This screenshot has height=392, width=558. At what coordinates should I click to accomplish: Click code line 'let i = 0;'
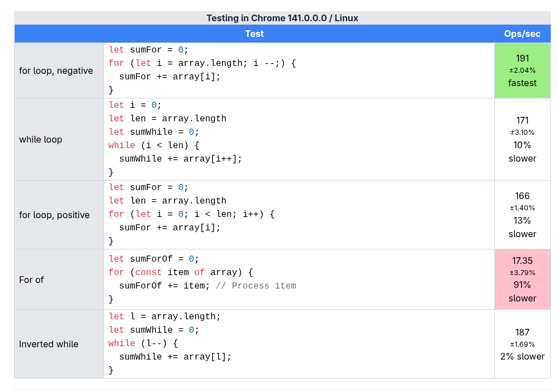point(135,105)
